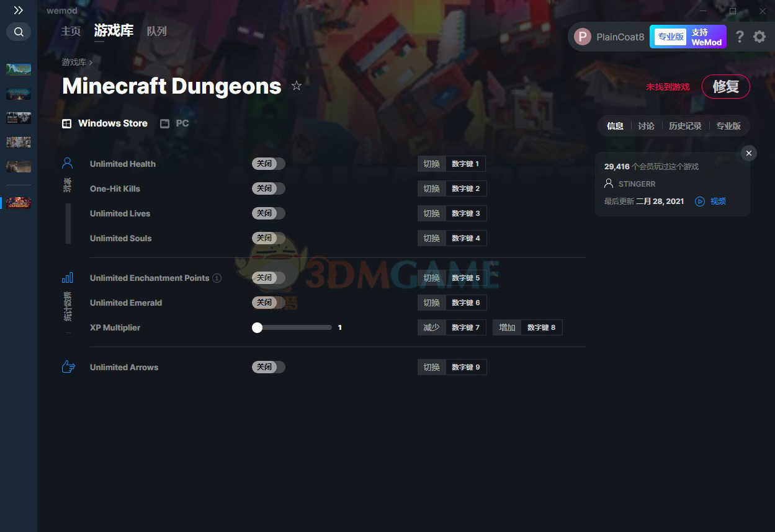
Task: Click the 修复 button
Action: (x=725, y=87)
